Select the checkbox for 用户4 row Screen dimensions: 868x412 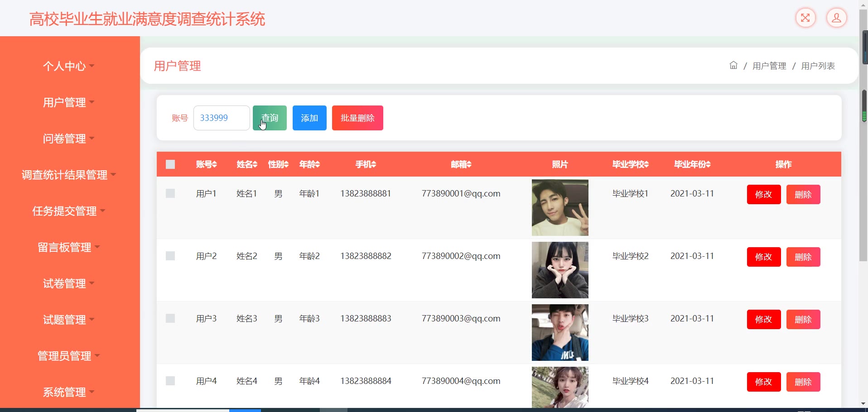point(170,381)
